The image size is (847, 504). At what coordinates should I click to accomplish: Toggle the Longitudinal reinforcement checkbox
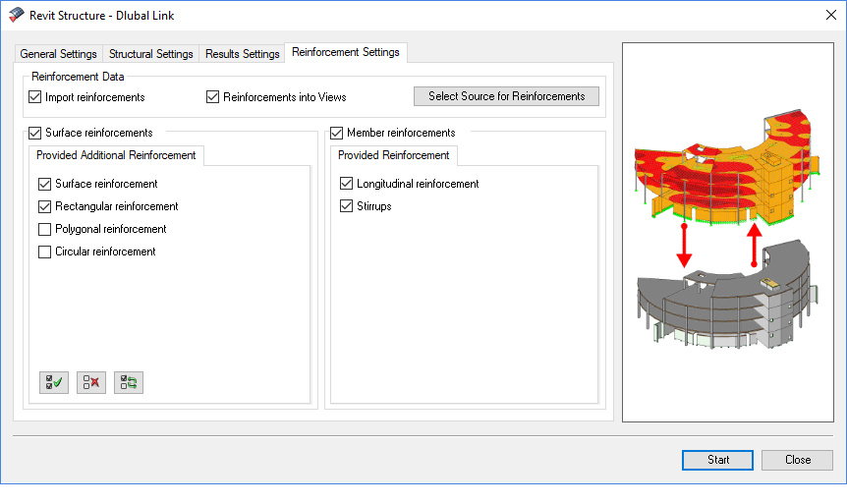347,184
